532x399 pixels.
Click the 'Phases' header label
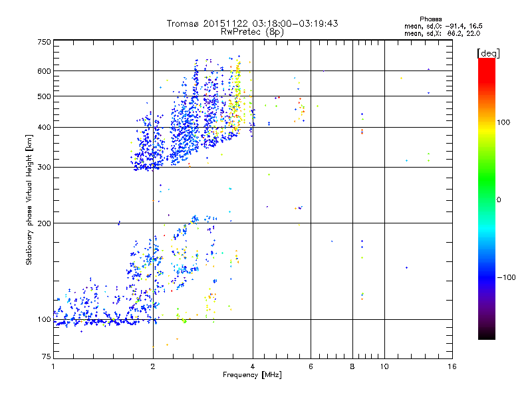coord(430,19)
